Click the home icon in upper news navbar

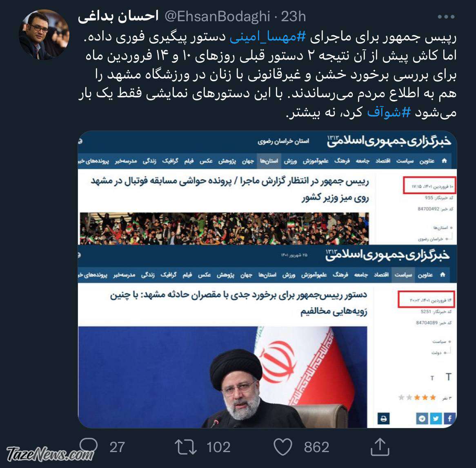[444, 160]
